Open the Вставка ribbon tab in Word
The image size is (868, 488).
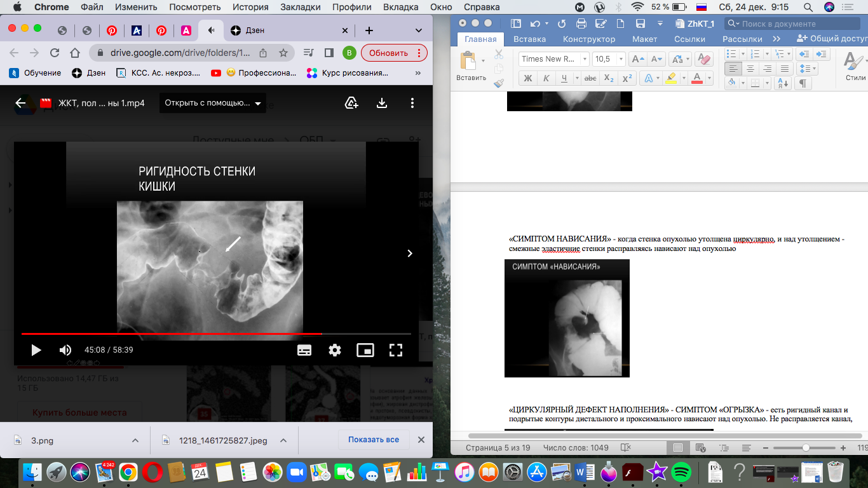coord(529,39)
